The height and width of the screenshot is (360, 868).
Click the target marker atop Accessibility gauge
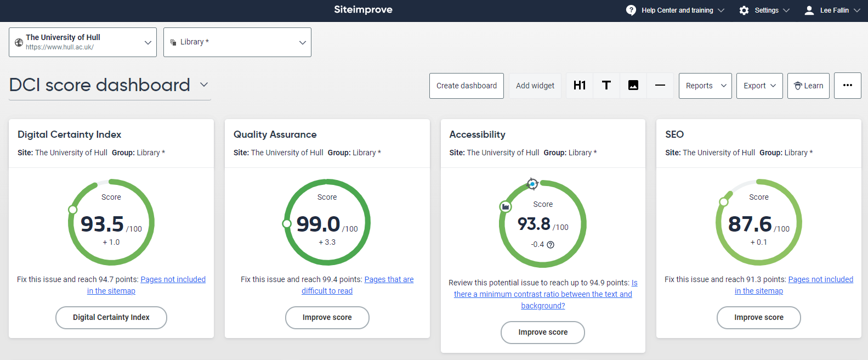coord(532,184)
